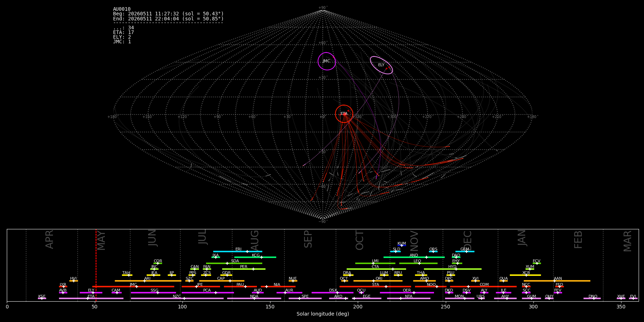Screen dimensions: 644x322
Task: Click the URS shower marker
Action: pos(481,298)
